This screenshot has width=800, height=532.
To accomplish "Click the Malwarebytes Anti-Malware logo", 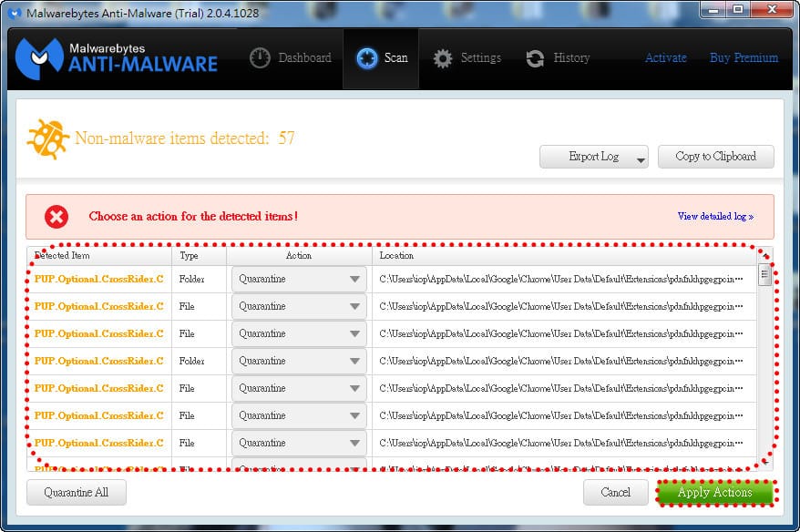I will [x=117, y=58].
